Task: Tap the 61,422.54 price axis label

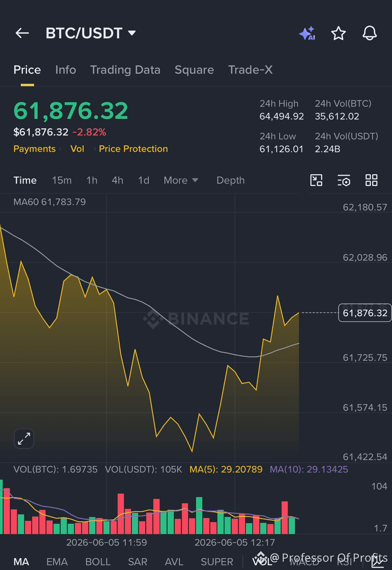Action: 365,457
